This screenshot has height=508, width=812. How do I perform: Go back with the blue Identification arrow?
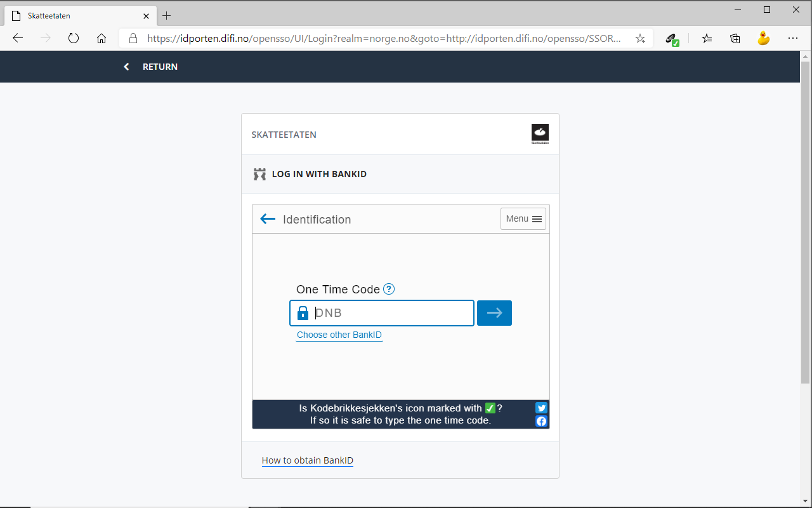268,219
